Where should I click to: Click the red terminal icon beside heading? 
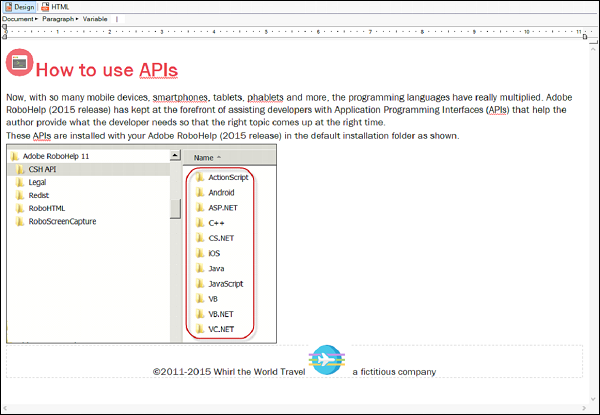19,62
